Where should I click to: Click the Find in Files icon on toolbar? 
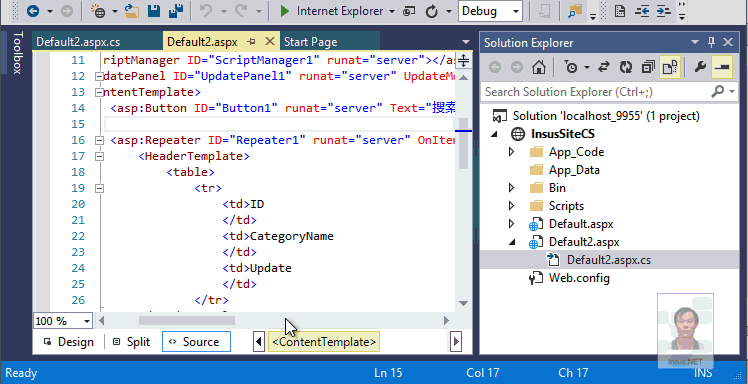pyautogui.click(x=574, y=11)
